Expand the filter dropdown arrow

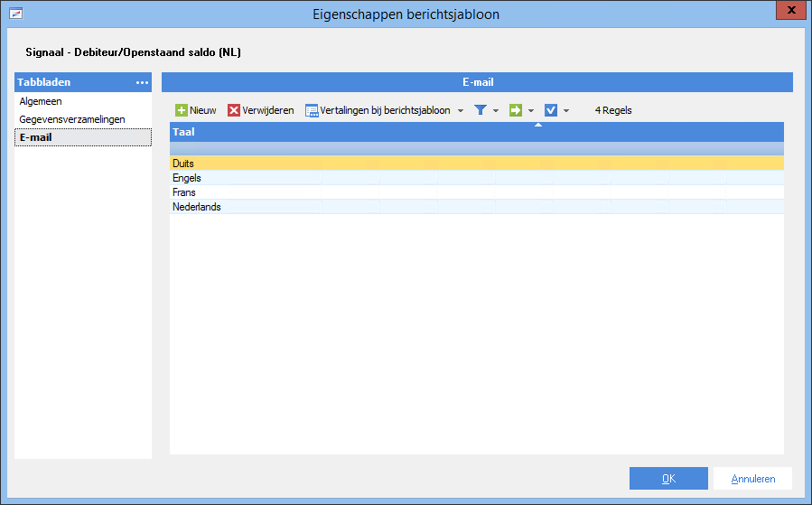click(496, 111)
